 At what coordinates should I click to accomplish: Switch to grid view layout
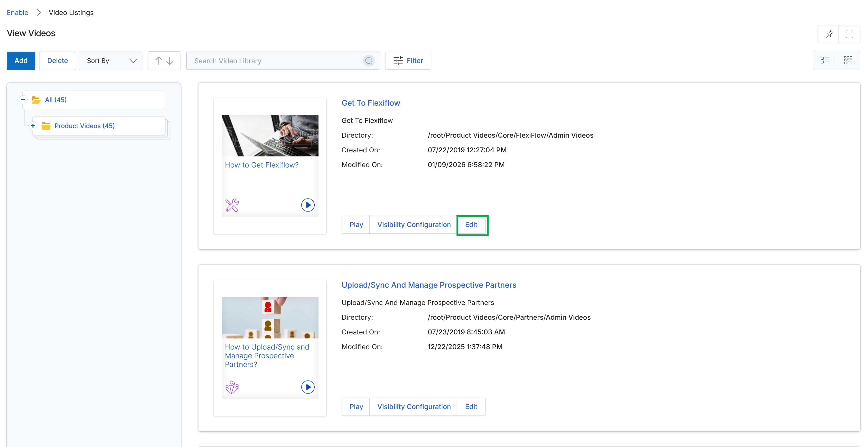tap(848, 60)
